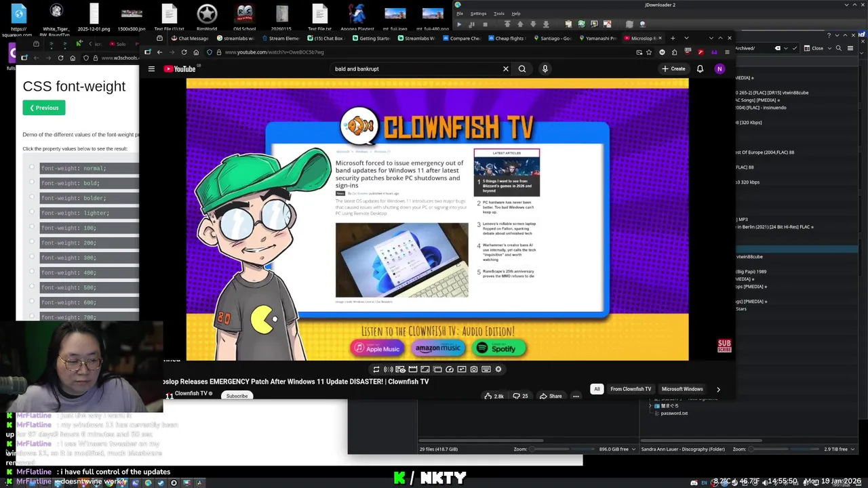Open JDownloader Settings menu
The image size is (868, 488).
478,14
